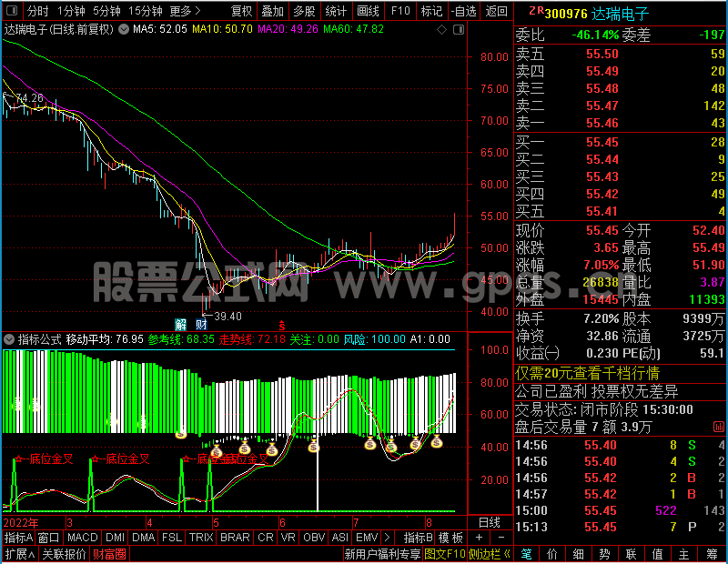The width and height of the screenshot is (728, 564).
Task: Open the 指标公式 indicator dropdown circle
Action: pos(9,339)
